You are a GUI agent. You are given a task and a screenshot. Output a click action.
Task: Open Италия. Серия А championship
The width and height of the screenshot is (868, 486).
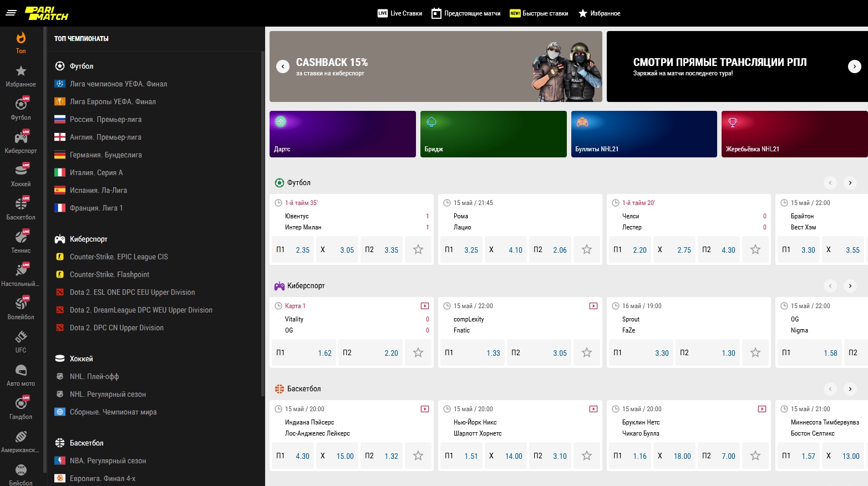(89, 173)
